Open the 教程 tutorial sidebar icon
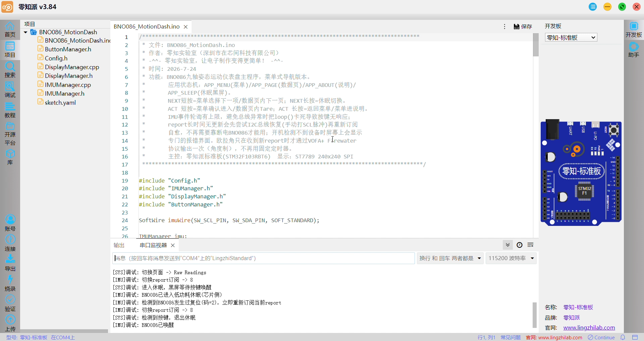The image size is (644, 341). point(10,110)
